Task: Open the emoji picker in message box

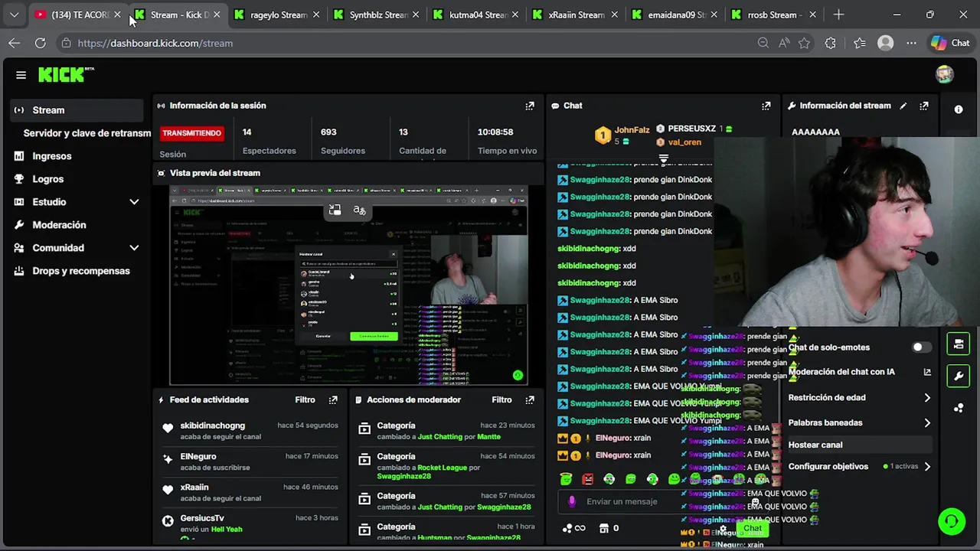Action: (755, 501)
